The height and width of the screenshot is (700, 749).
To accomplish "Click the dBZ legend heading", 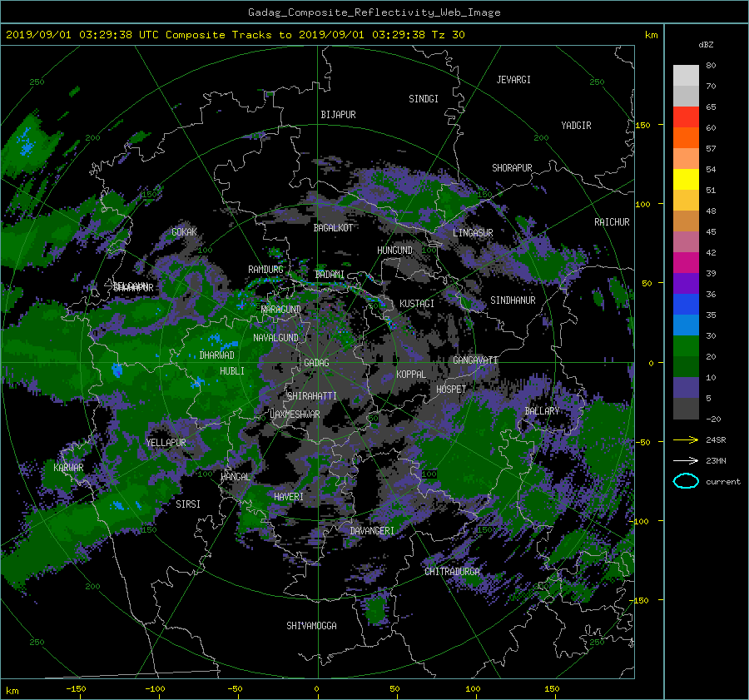I will [706, 45].
